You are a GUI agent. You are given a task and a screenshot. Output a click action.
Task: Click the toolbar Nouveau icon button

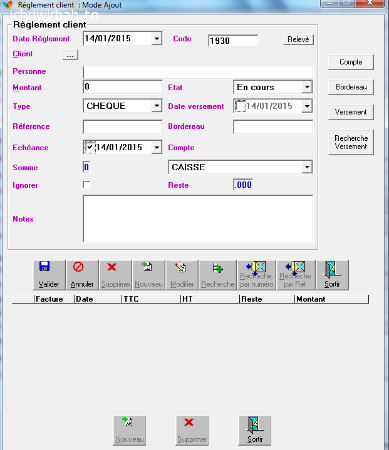pyautogui.click(x=148, y=275)
